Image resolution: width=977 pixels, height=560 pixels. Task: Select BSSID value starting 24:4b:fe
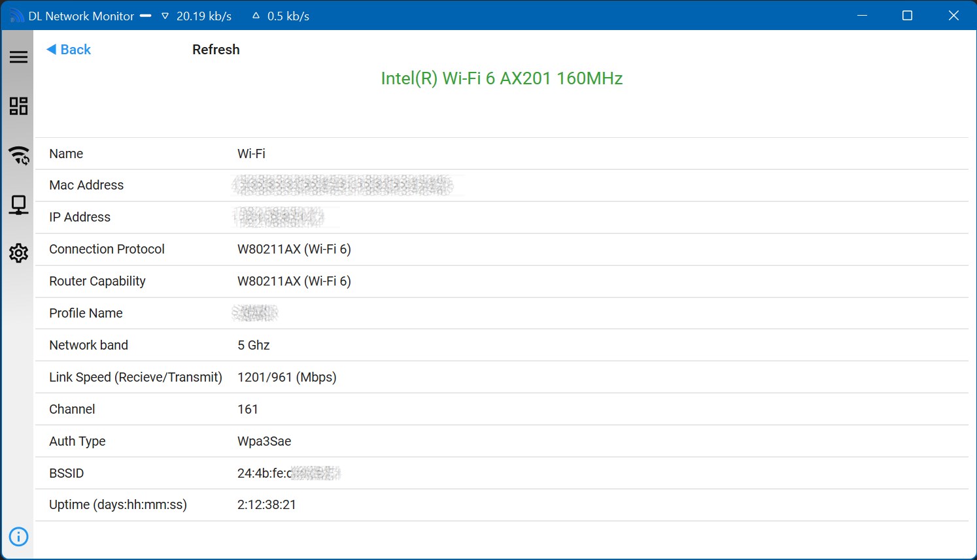coord(288,473)
